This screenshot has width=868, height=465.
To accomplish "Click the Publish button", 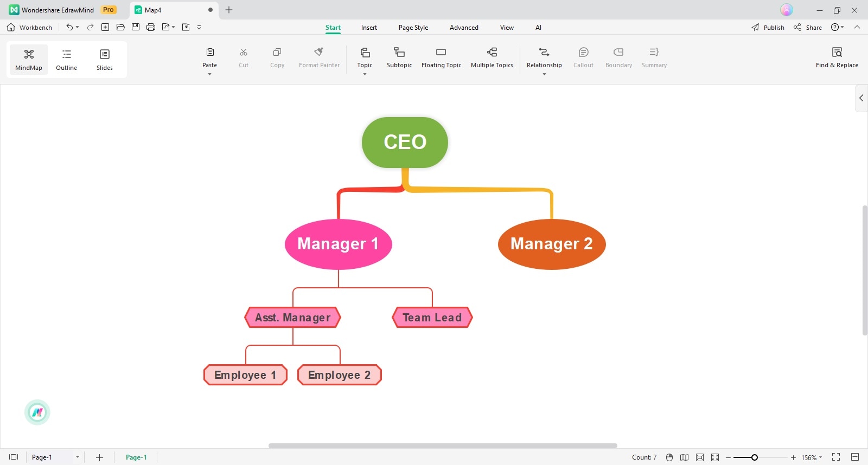I will 768,28.
